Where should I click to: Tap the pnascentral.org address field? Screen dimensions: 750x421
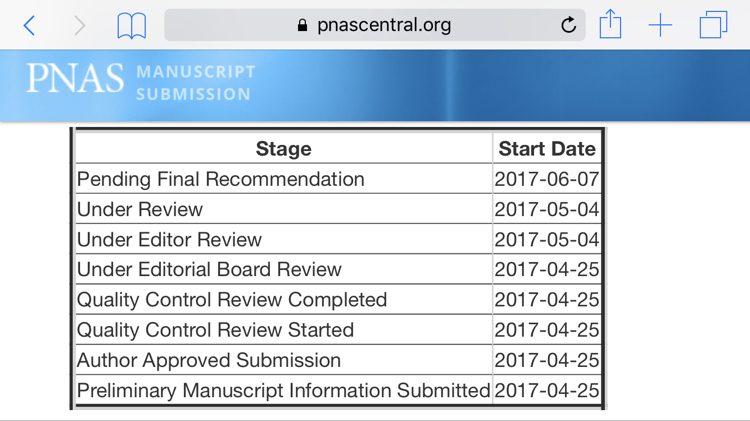point(384,26)
